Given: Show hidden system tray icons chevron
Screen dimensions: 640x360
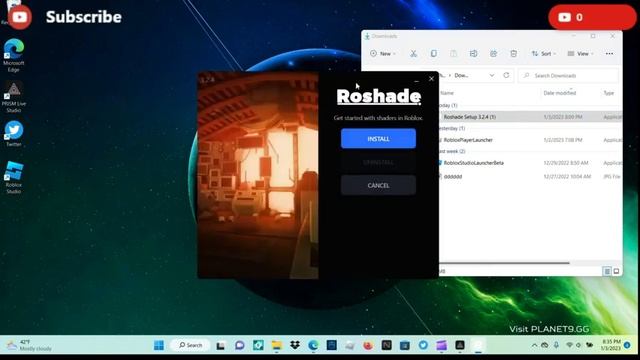Looking at the screenshot, I should (534, 345).
